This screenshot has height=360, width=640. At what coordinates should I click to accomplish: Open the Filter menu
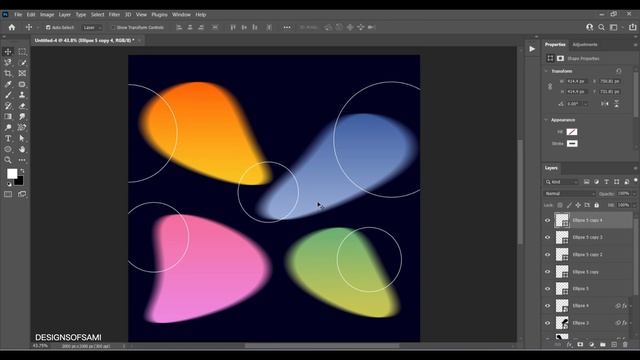pyautogui.click(x=114, y=15)
